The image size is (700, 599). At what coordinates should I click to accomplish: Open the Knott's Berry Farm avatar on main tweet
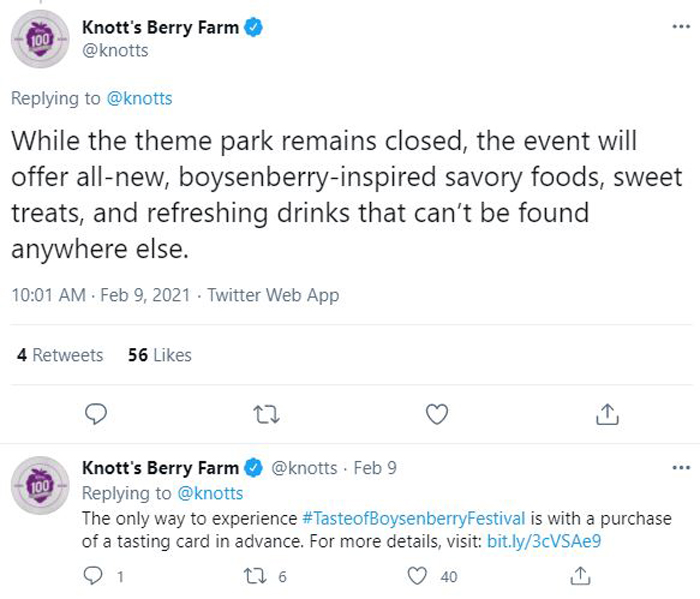coord(40,39)
